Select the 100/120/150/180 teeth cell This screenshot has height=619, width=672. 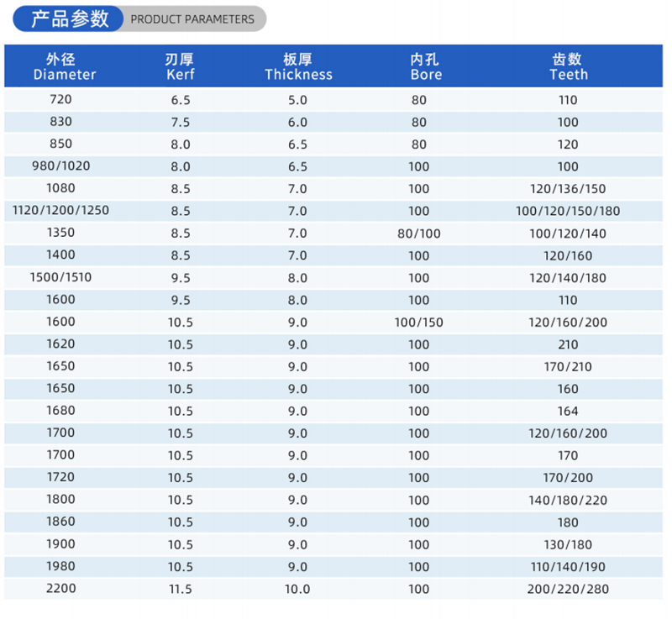pyautogui.click(x=568, y=211)
